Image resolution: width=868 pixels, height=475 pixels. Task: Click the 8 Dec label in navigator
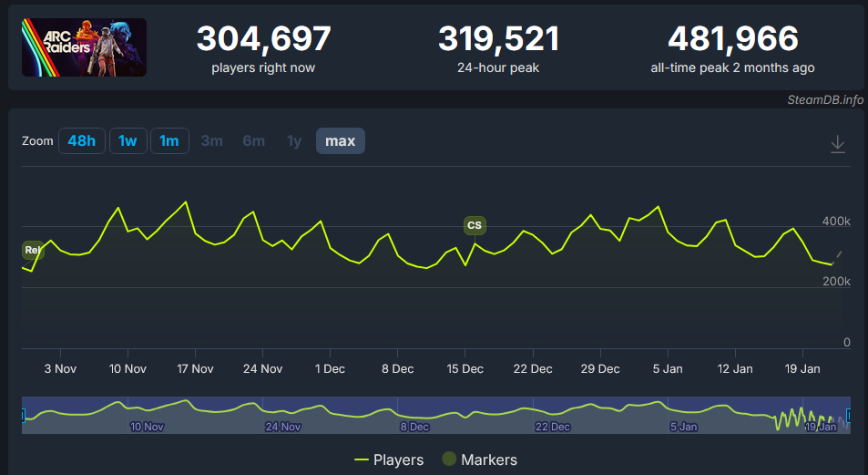click(414, 427)
